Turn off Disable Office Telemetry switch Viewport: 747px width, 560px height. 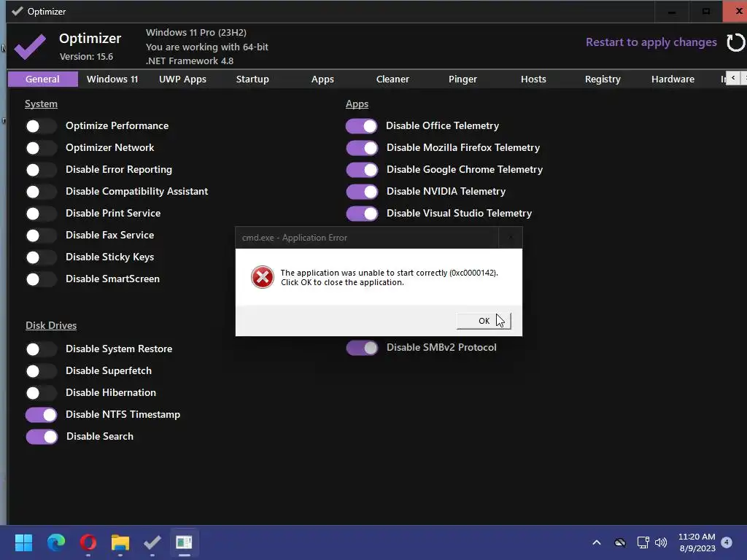[x=362, y=126]
